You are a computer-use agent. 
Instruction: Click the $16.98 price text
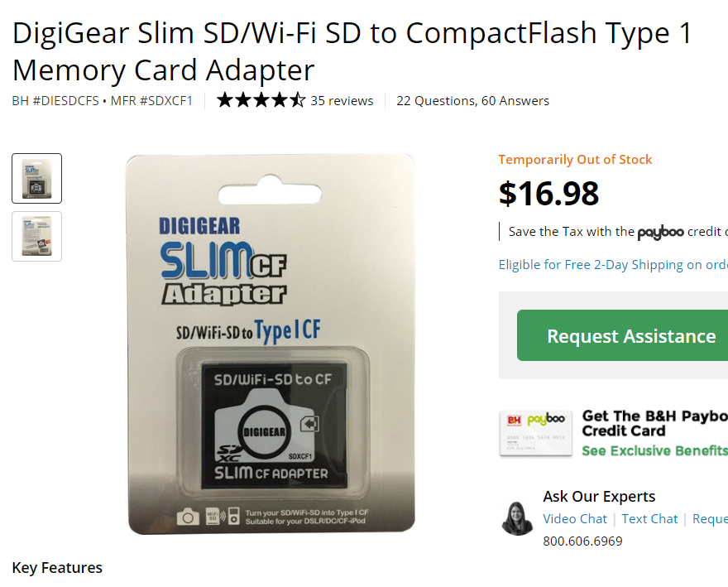click(548, 194)
